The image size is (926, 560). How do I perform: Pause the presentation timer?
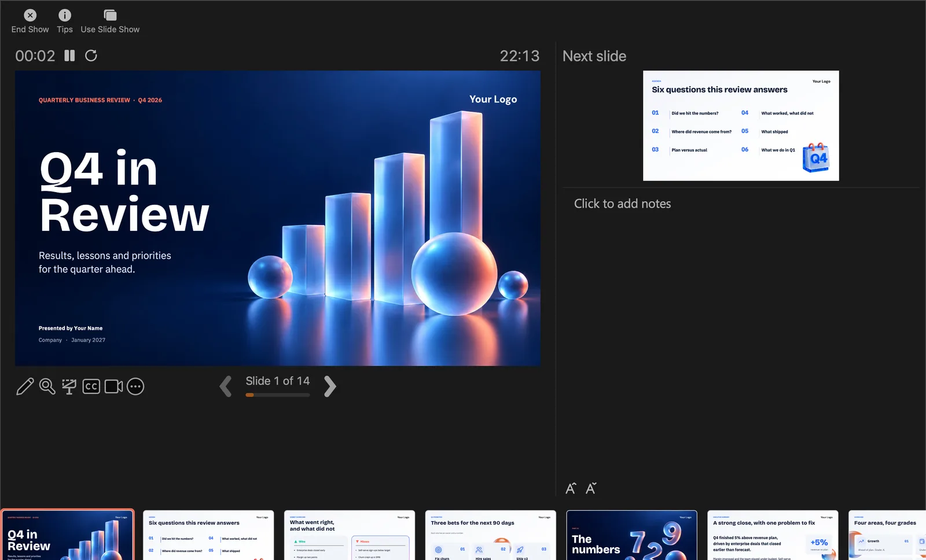coord(69,56)
